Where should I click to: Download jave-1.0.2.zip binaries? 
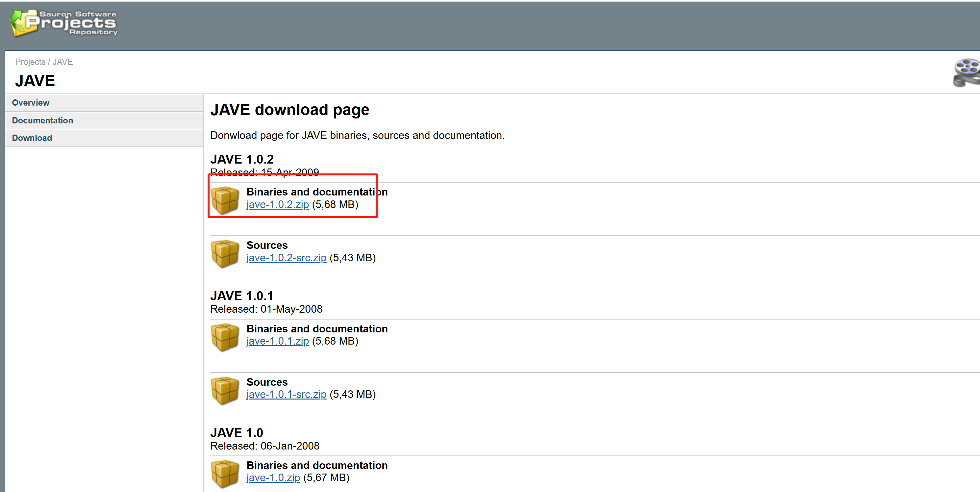(x=277, y=205)
